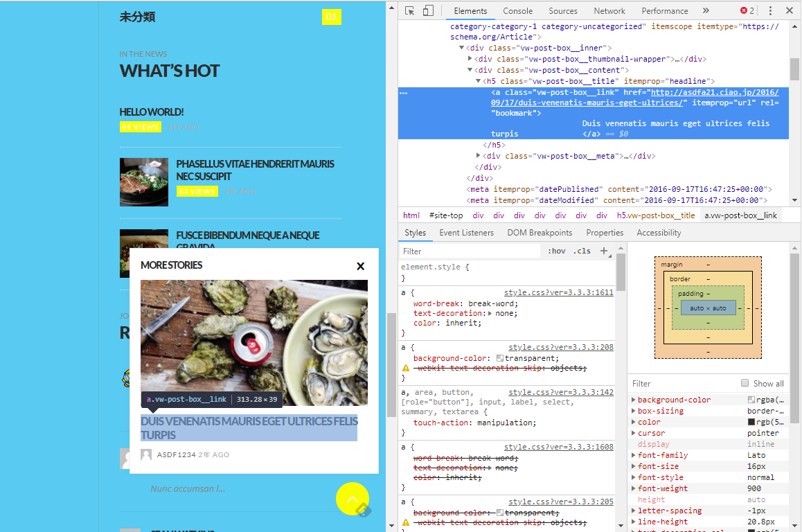Expand the vw-post-box__thumbnail-wrapper div node

(471, 59)
